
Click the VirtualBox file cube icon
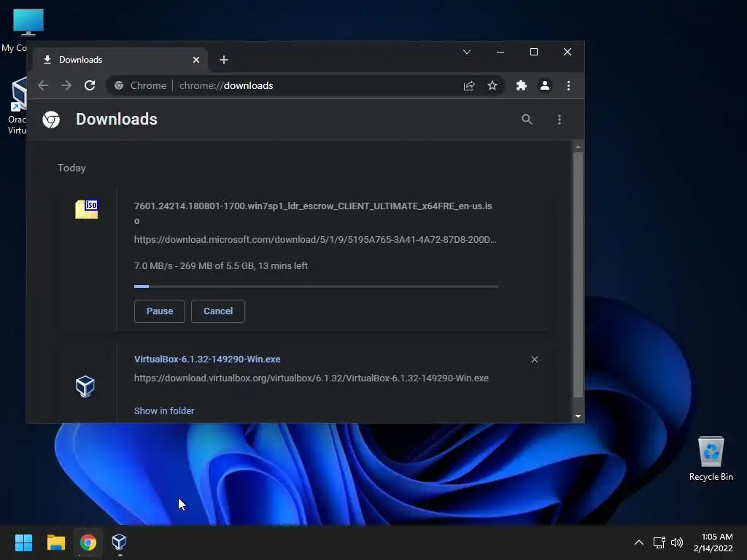(x=85, y=386)
